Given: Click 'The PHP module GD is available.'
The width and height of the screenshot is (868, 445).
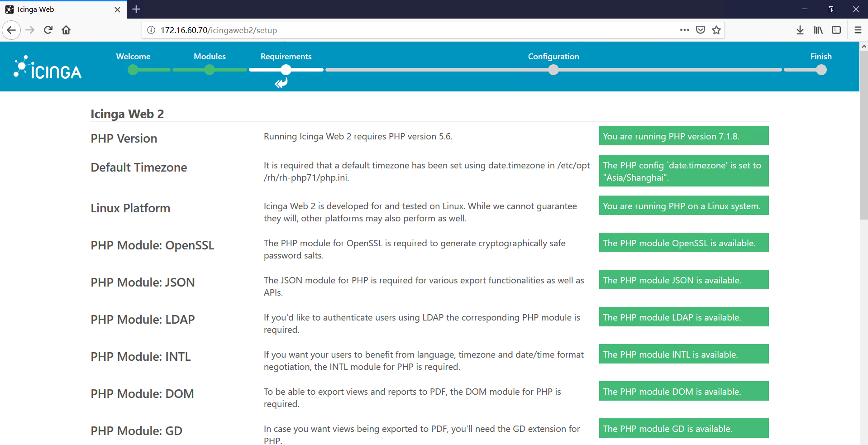Looking at the screenshot, I should pyautogui.click(x=684, y=428).
